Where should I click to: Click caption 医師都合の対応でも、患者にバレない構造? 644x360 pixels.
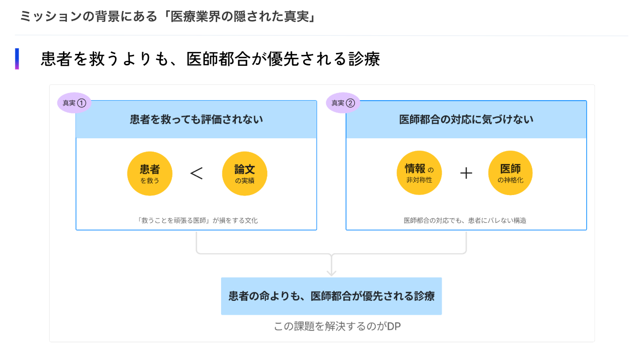tap(465, 220)
